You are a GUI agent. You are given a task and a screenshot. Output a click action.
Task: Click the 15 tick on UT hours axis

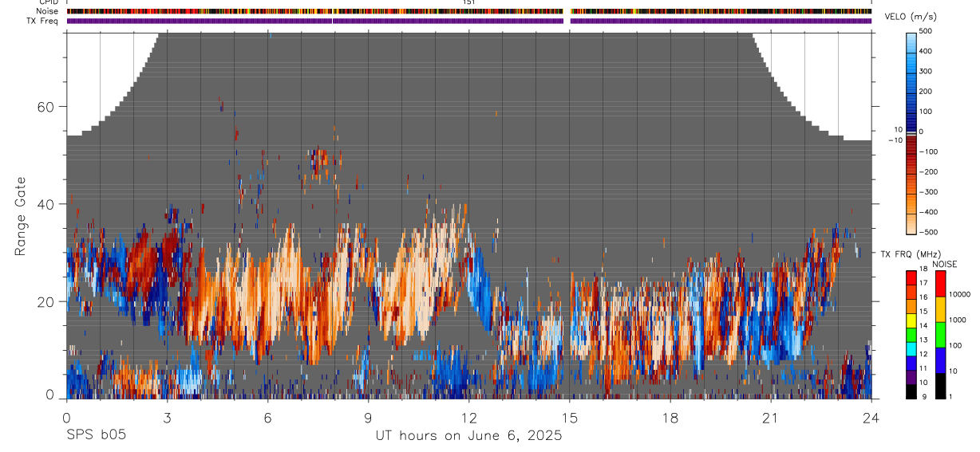pyautogui.click(x=570, y=416)
